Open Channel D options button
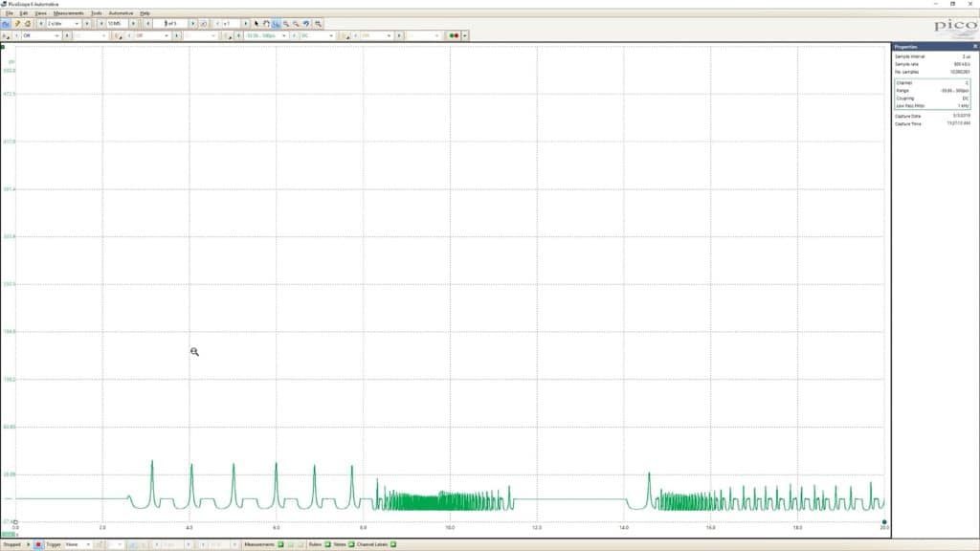This screenshot has width=980, height=551. coord(345,35)
